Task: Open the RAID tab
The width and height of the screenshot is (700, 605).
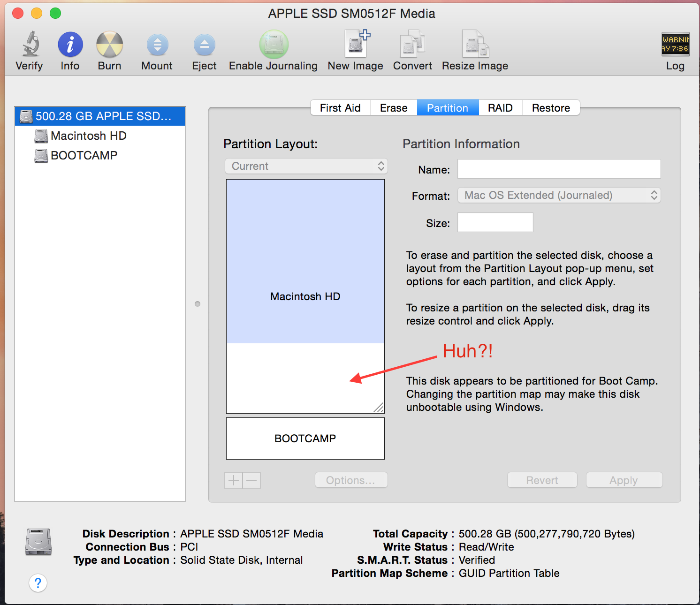Action: (500, 108)
